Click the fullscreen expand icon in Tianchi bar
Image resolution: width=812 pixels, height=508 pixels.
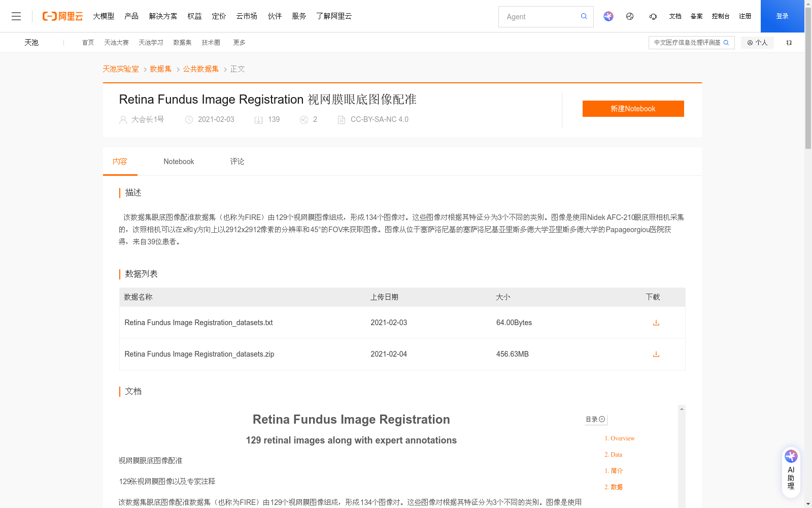click(789, 43)
